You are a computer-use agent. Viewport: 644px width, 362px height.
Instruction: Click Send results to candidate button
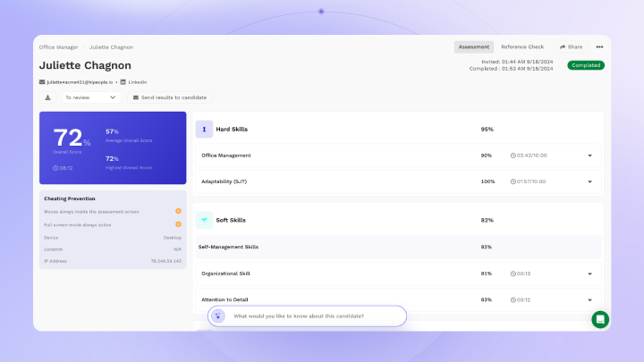coord(171,97)
